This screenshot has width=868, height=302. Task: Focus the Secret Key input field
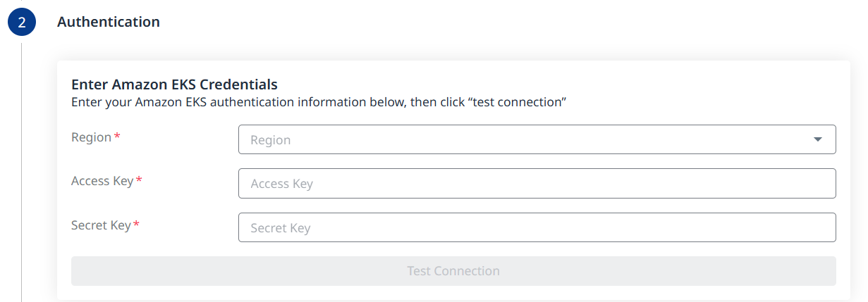coord(537,228)
